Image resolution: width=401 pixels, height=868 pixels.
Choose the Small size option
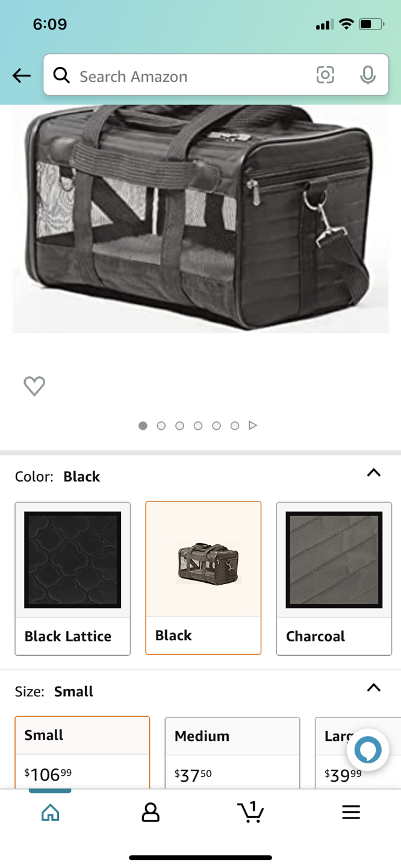82,752
